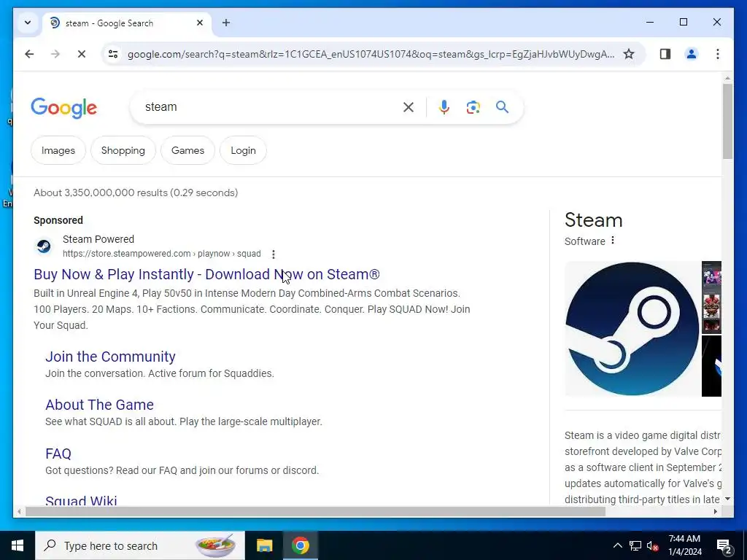Filter results by Images

(58, 150)
